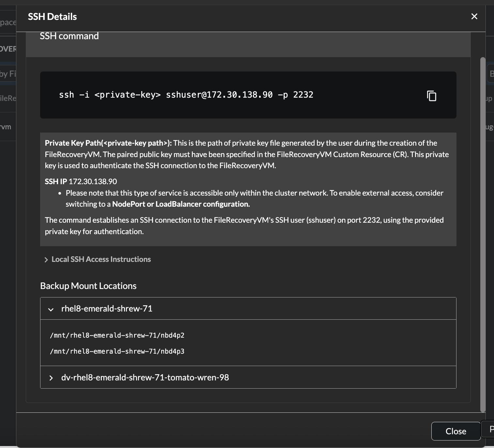494x448 pixels.
Task: Click the Private Key Path bold label
Action: pyautogui.click(x=108, y=143)
